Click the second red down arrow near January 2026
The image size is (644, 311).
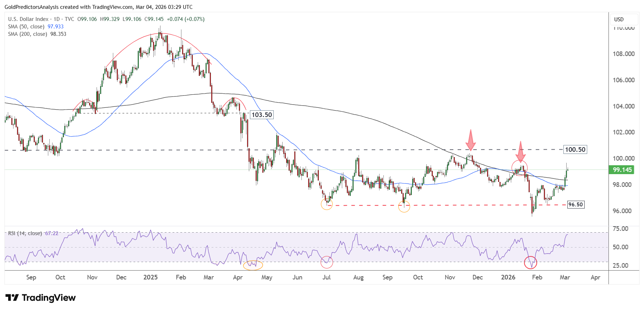pyautogui.click(x=520, y=152)
